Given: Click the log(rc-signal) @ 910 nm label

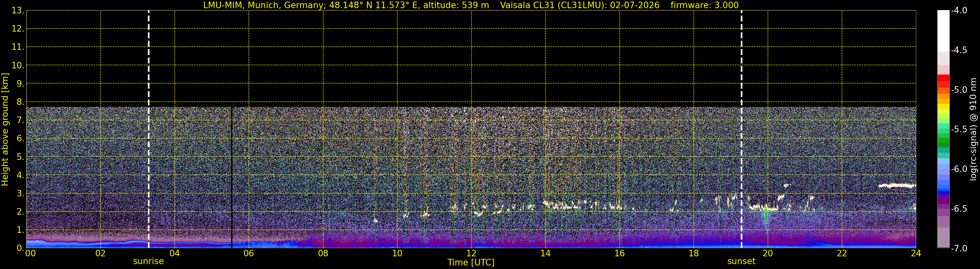Looking at the screenshot, I should pos(973,129).
